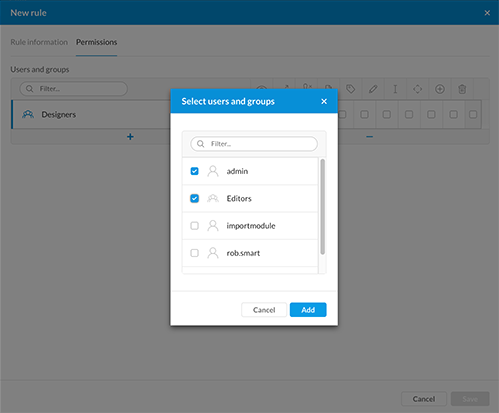Screen dimensions: 499x413
Task: Click the Designers group icon
Action: [28, 115]
